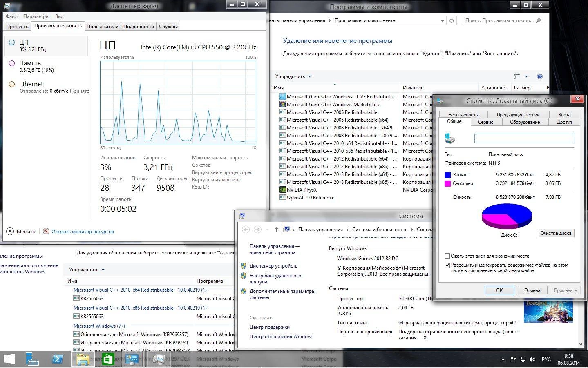This screenshot has height=368, width=588.
Task: Select the NVIDIA PhysX program icon
Action: [x=282, y=190]
